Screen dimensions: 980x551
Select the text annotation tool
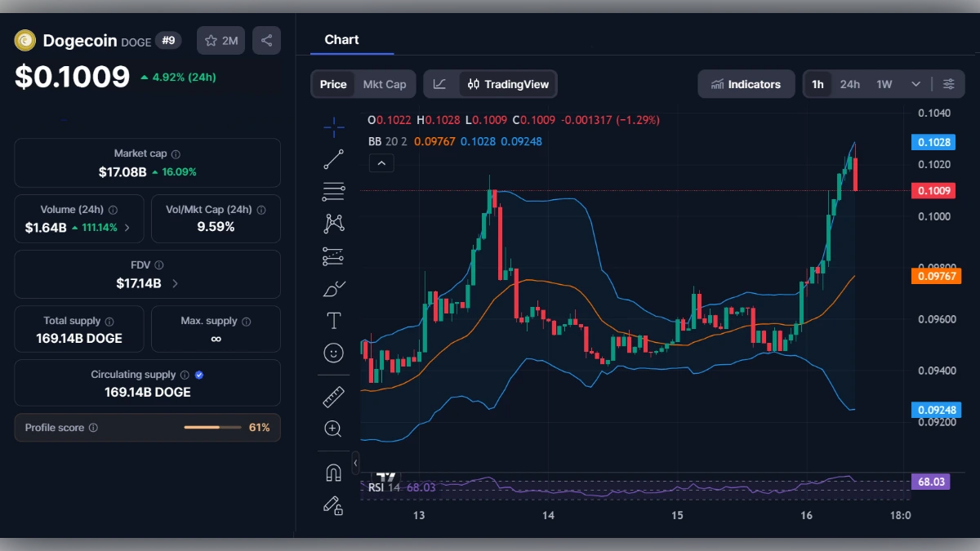pos(333,320)
